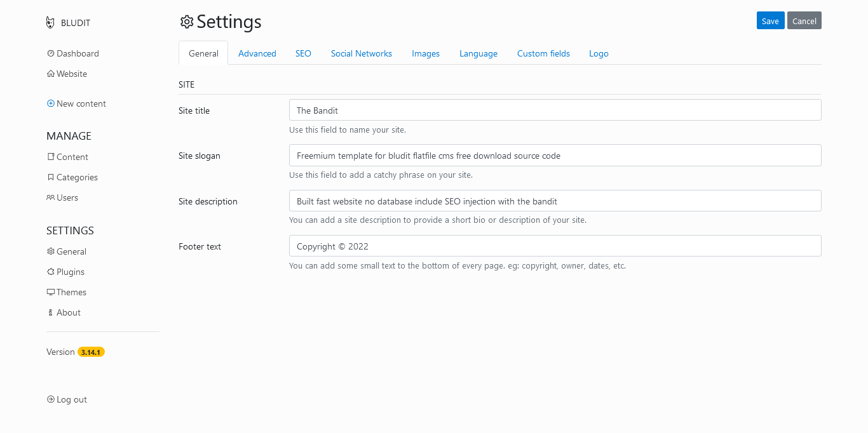Click the Bludit fox logo icon
The height and width of the screenshot is (433, 868).
[51, 23]
